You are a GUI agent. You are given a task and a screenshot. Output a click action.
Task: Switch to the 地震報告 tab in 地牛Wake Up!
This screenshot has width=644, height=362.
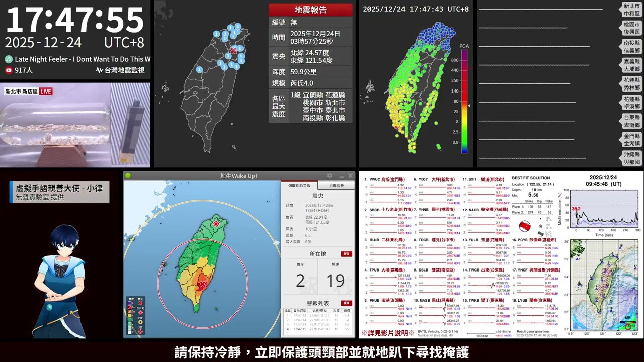click(336, 185)
